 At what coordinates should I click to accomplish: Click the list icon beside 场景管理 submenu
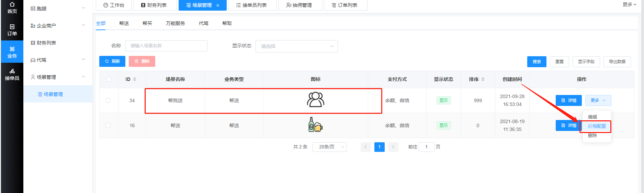coord(40,94)
